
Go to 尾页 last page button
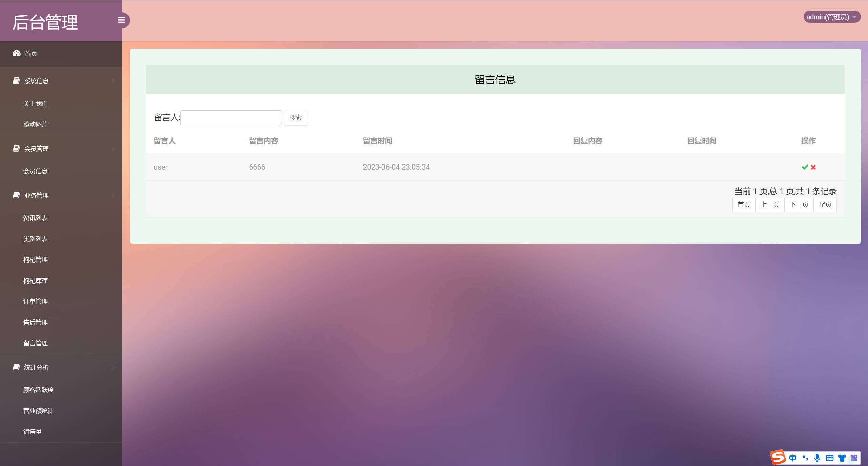coord(825,204)
